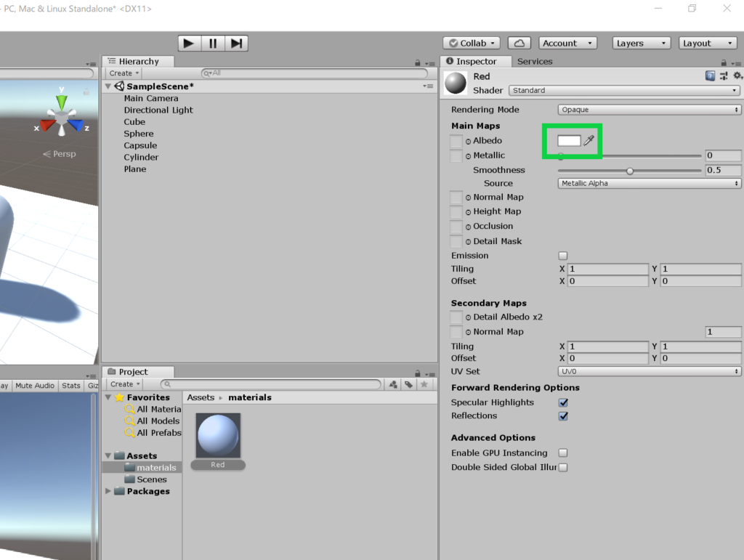
Task: Open the Albedo white color swatch
Action: click(569, 140)
